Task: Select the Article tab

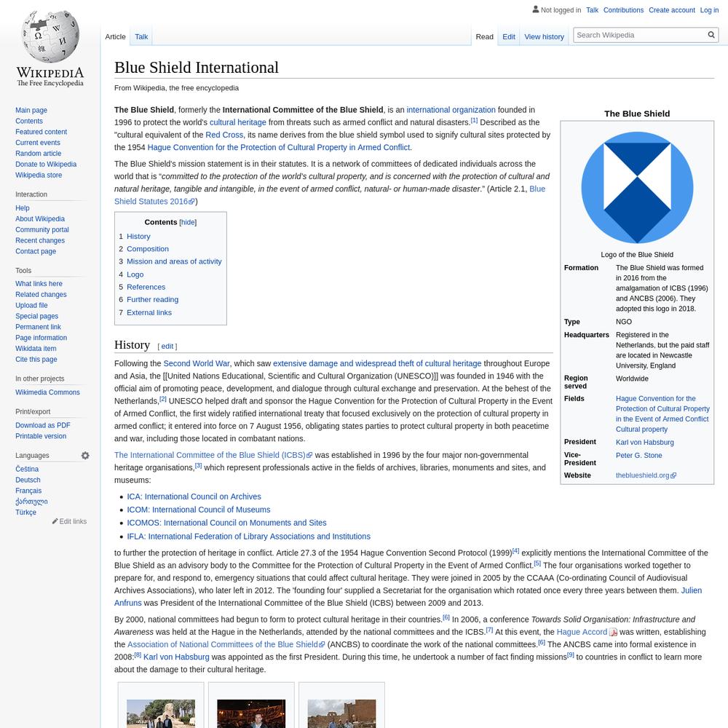Action: click(x=115, y=36)
